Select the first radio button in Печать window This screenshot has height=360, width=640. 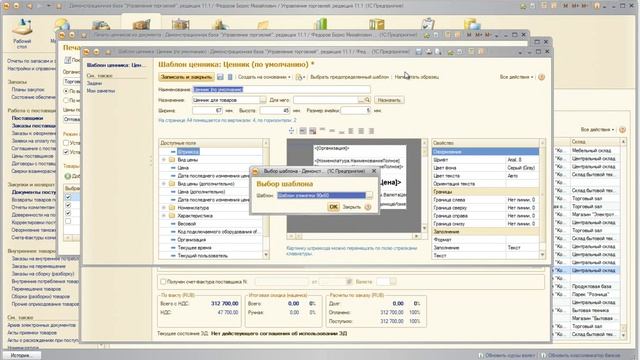66,91
